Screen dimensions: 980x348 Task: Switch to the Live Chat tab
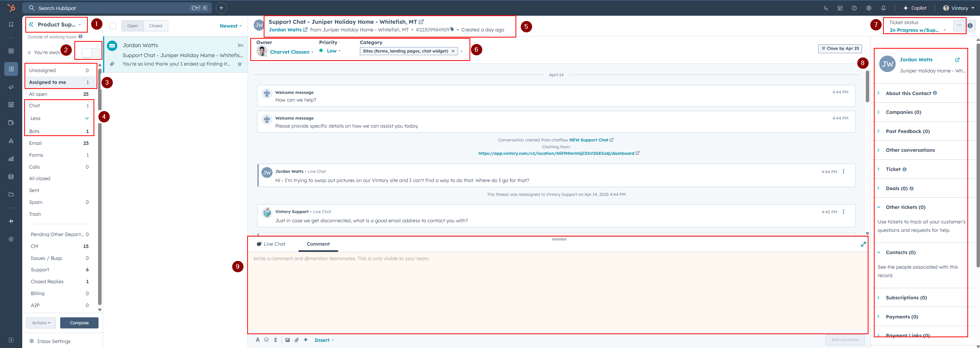click(271, 244)
